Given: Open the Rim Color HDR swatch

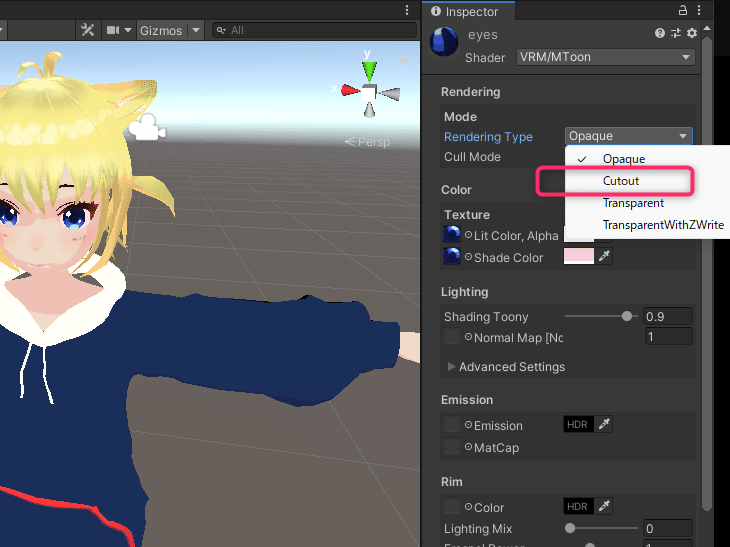Looking at the screenshot, I should tap(579, 506).
